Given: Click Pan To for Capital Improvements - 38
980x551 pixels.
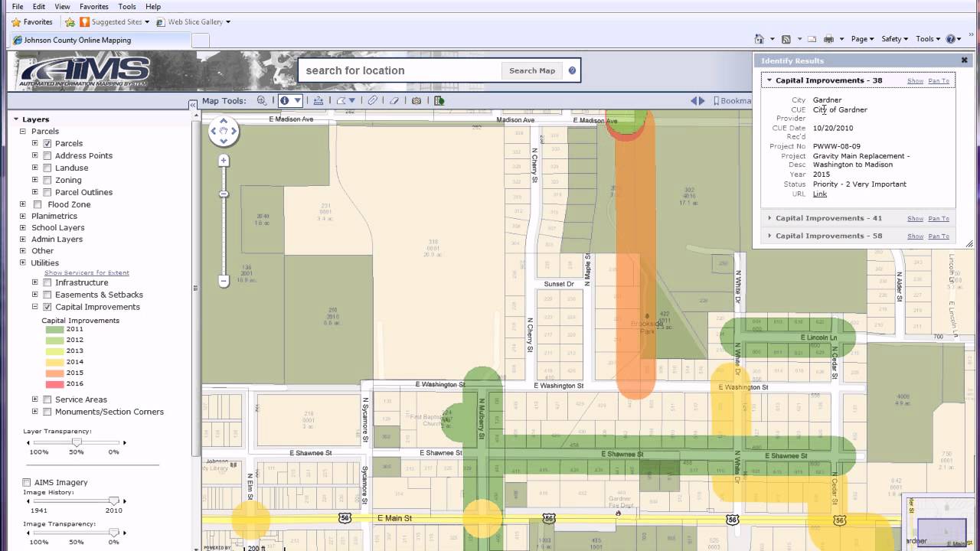Looking at the screenshot, I should coord(939,81).
